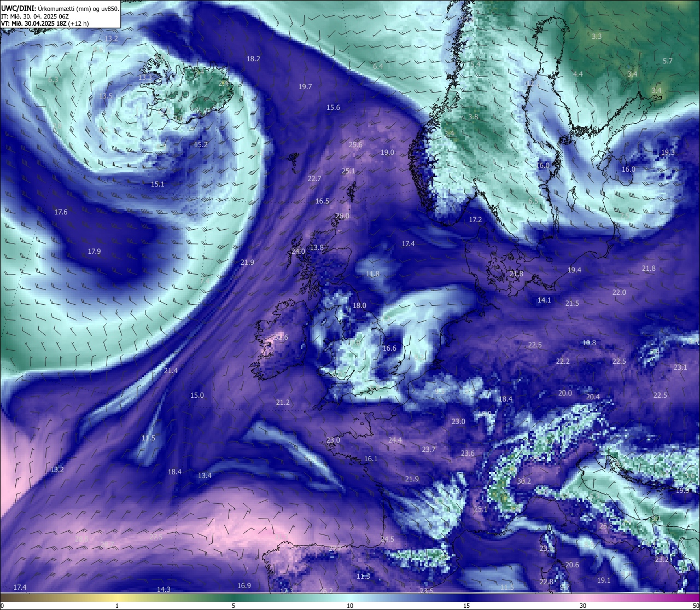Click the 10.8 value over Czechia

point(589,342)
